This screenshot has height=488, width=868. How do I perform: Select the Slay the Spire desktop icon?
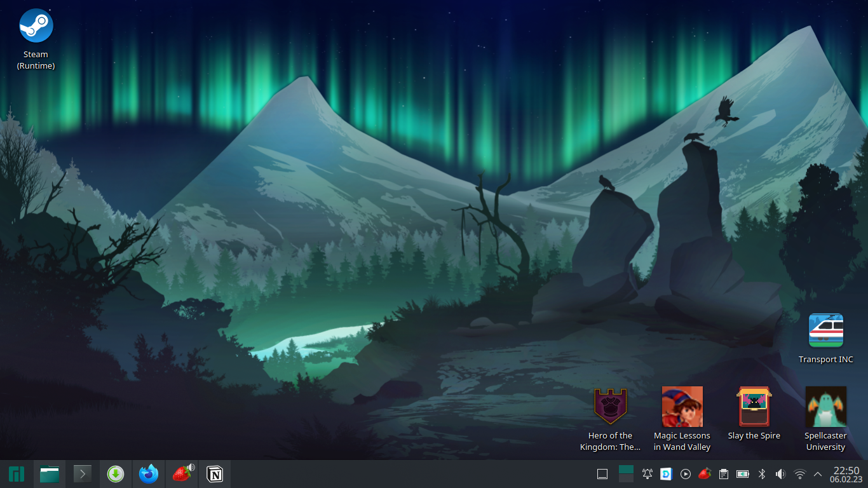coord(754,414)
